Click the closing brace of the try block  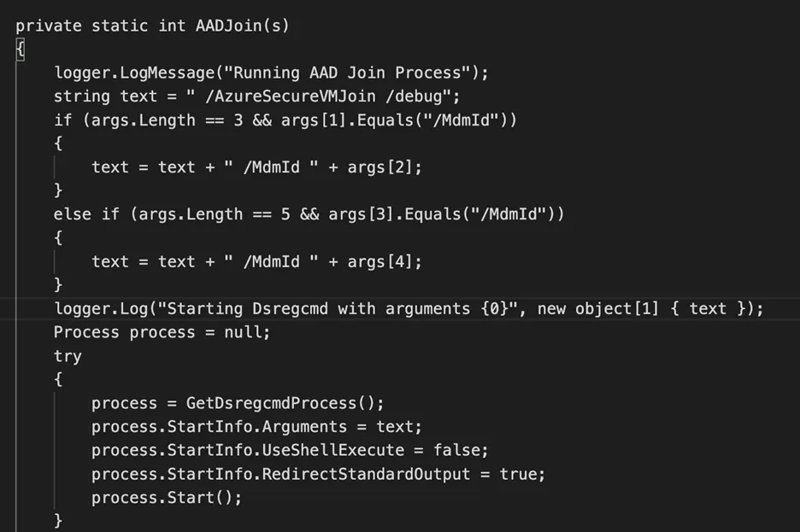(x=58, y=520)
